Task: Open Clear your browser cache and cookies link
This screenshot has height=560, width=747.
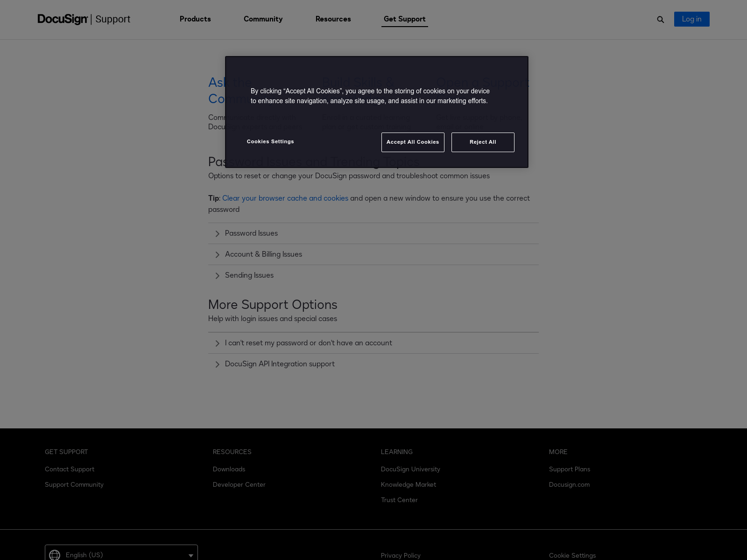Action: pyautogui.click(x=285, y=198)
